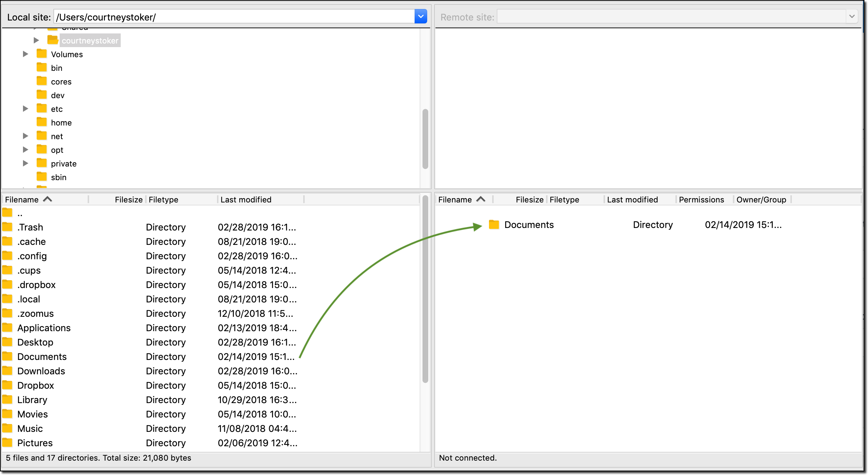Select the Pictures folder icon in local list

8,443
